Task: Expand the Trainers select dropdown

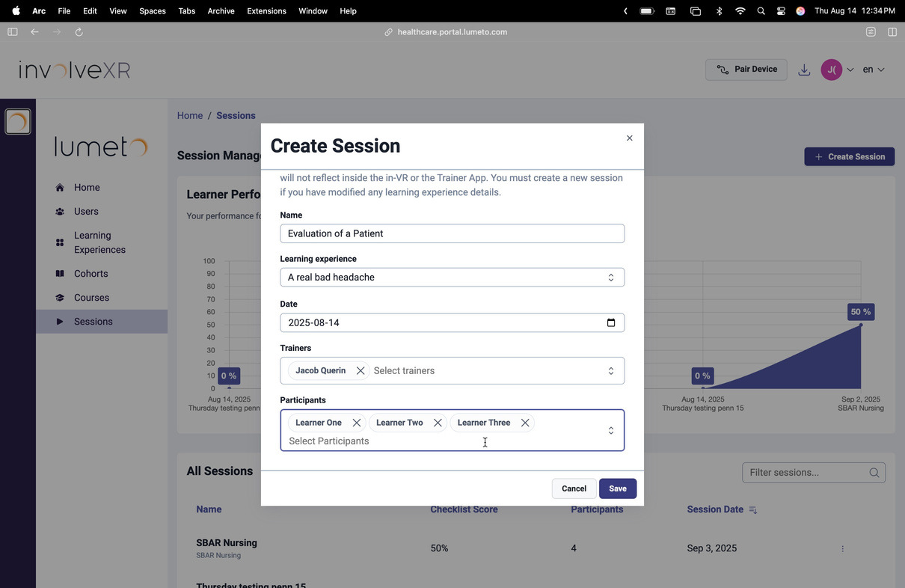Action: [611, 371]
